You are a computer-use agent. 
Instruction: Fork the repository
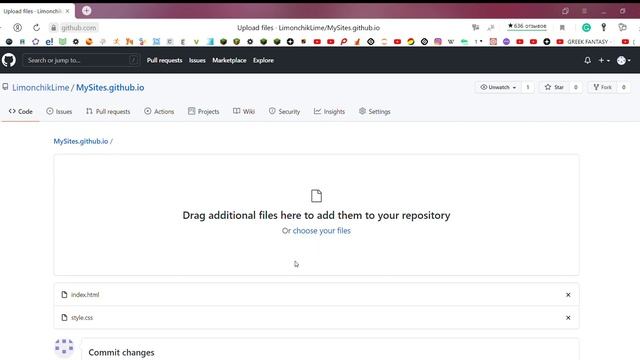602,87
